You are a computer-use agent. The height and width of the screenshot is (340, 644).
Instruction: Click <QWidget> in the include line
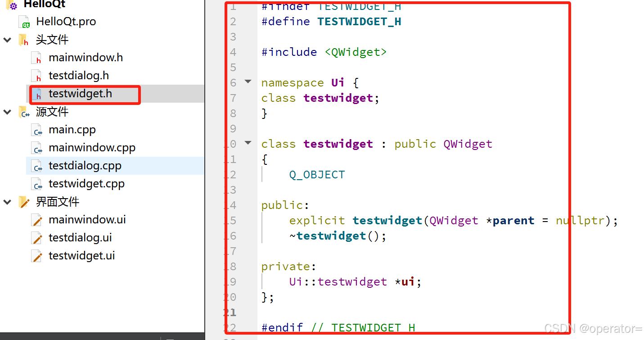[356, 52]
